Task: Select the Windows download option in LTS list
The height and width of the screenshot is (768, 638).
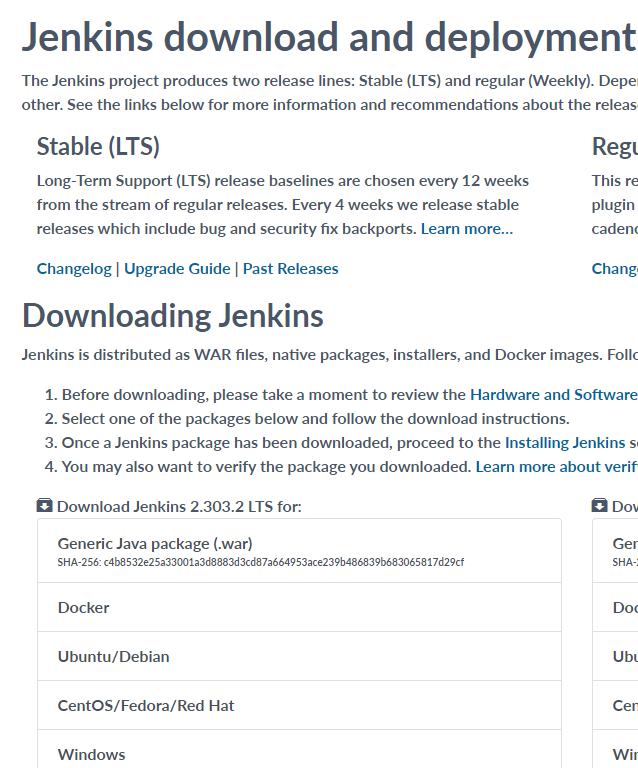Action: pos(299,749)
